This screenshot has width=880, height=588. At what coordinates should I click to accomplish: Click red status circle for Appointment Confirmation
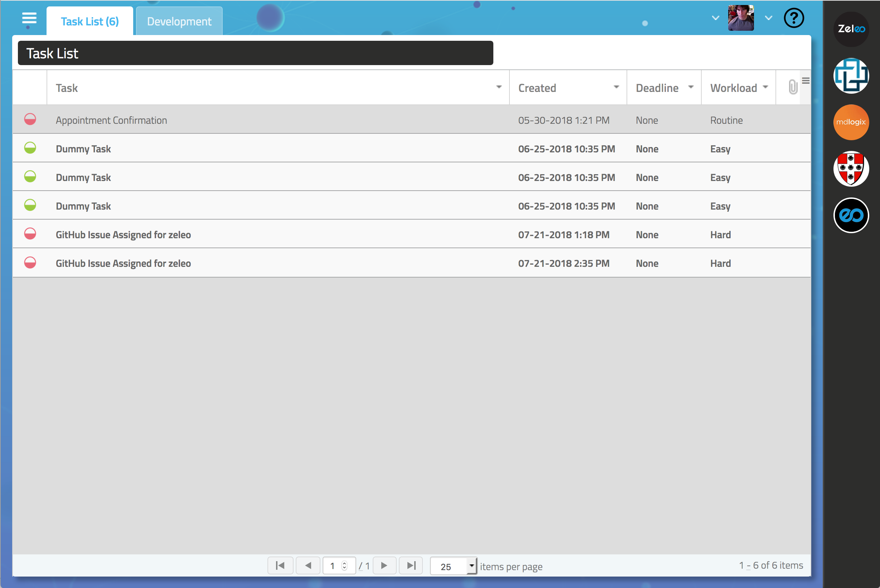[30, 119]
